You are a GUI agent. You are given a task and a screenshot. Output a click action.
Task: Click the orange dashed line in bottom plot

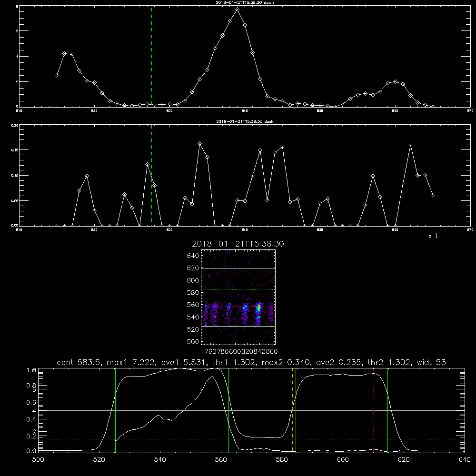pos(293,410)
